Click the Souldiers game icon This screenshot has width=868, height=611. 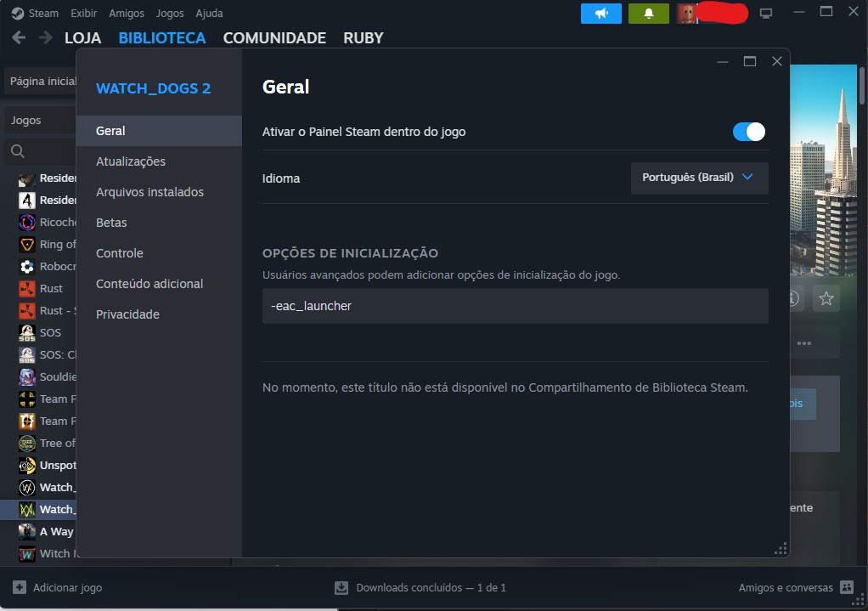[x=27, y=377]
